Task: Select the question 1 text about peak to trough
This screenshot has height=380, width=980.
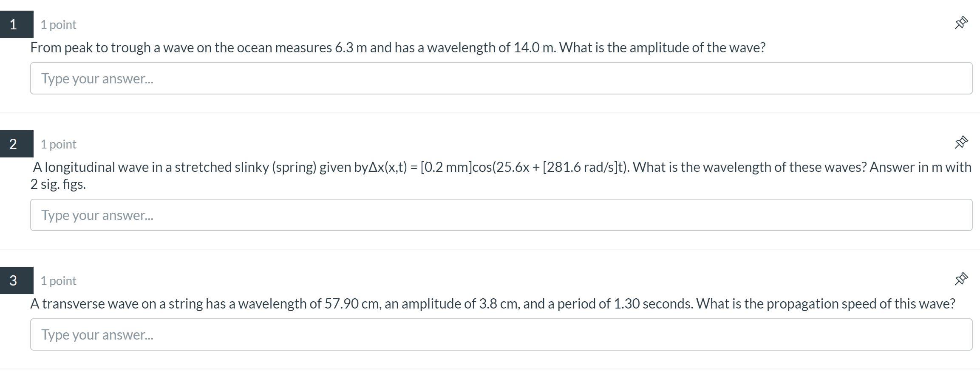Action: (x=398, y=47)
